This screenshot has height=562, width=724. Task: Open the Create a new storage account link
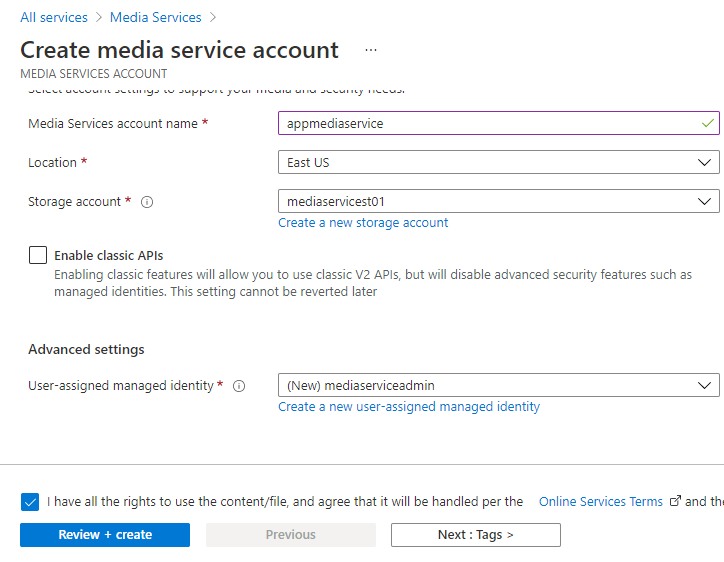(363, 223)
